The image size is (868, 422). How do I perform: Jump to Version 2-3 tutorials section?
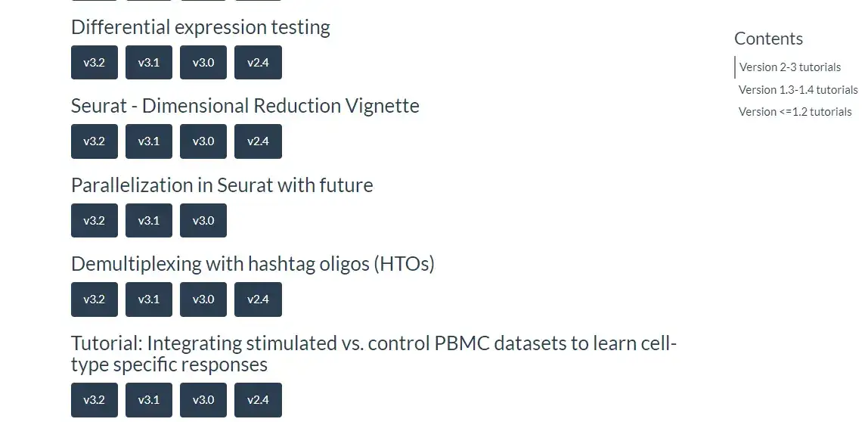790,67
